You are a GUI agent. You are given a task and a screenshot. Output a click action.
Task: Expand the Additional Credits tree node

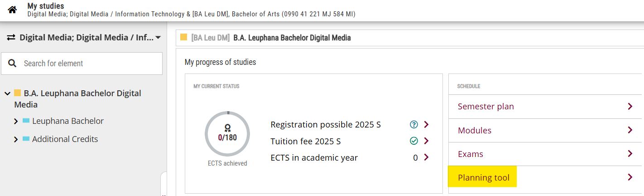[x=16, y=139]
